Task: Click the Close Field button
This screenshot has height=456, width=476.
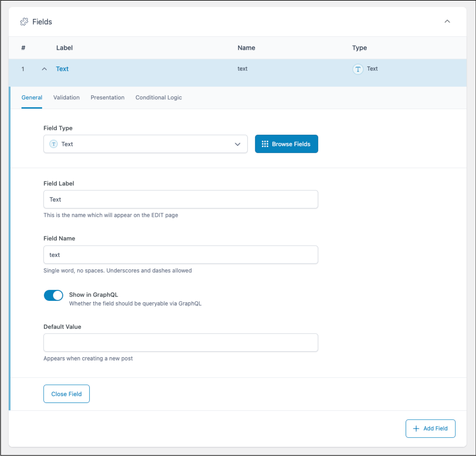Action: tap(66, 394)
